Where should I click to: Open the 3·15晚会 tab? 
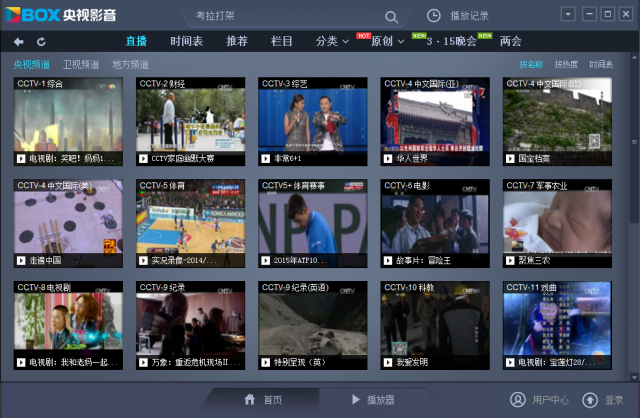452,41
